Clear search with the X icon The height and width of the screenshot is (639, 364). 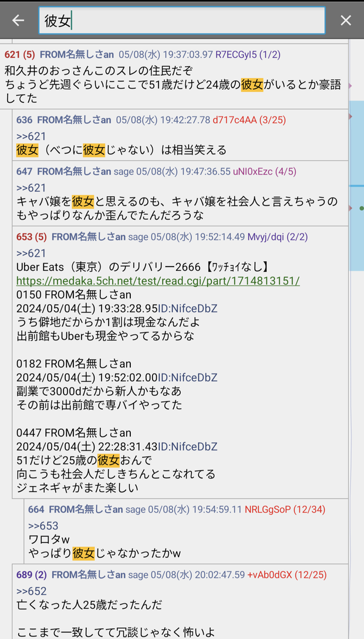pyautogui.click(x=346, y=21)
